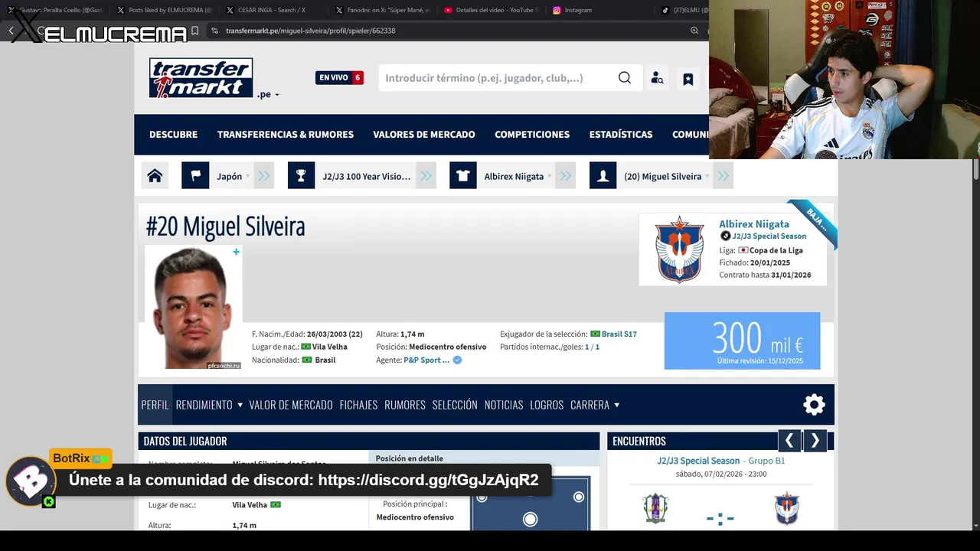The image size is (980, 551).
Task: Click double-chevron after Japón breadcrumb
Action: 264,176
